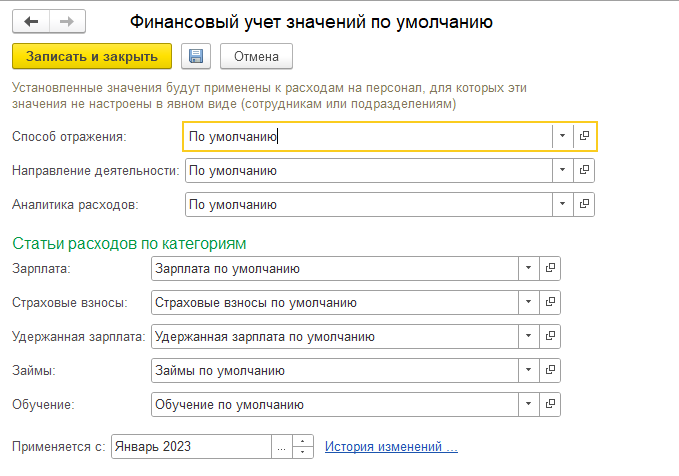Open the Зарплата по умолчанию item via its open icon
679x476 pixels.
coord(550,268)
